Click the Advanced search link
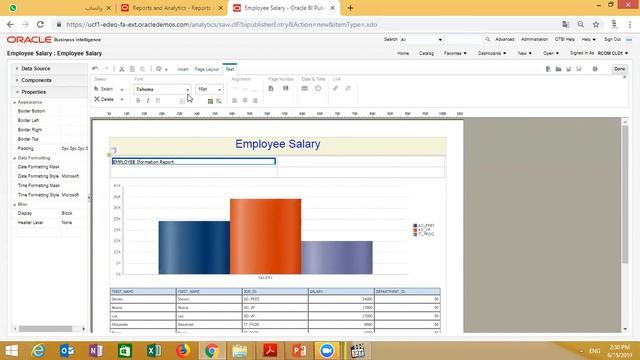This screenshot has width=640, height=360. point(504,40)
